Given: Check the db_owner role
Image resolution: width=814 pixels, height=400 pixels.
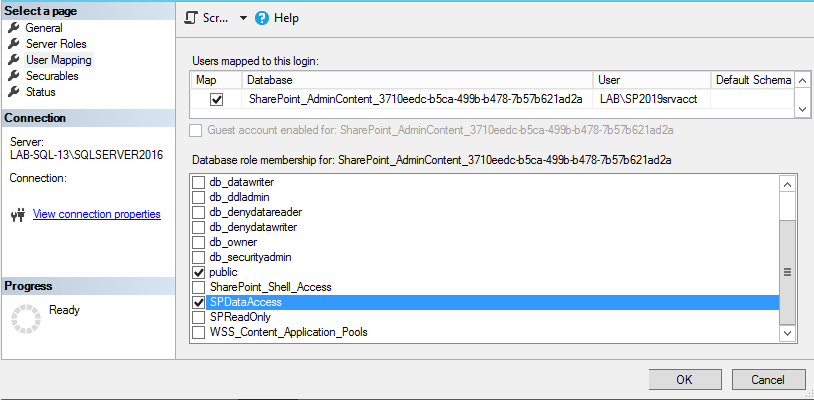Looking at the screenshot, I should 198,243.
